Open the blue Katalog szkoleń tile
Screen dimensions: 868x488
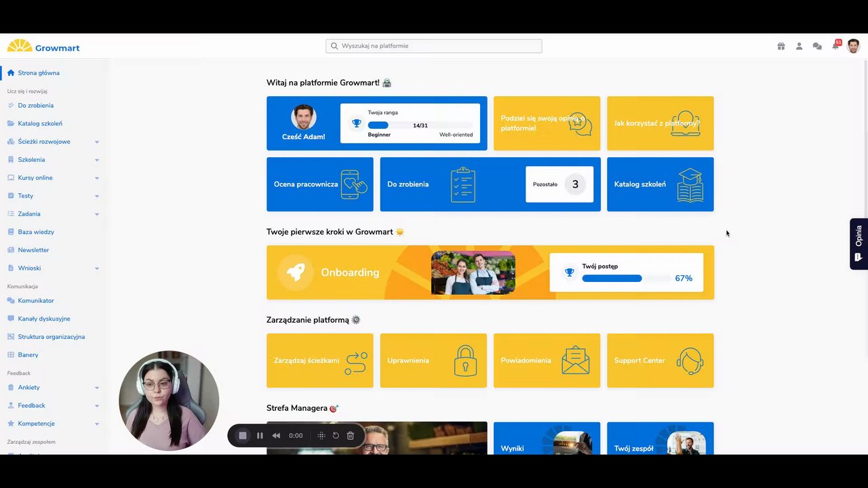pyautogui.click(x=660, y=184)
